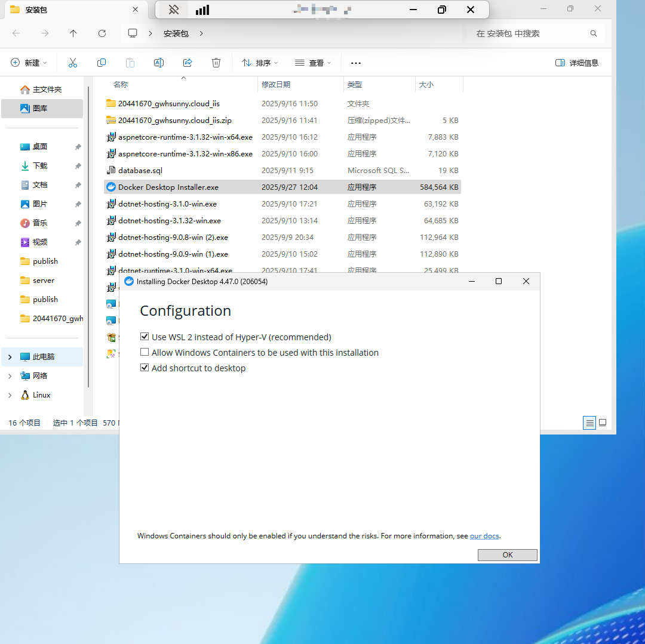Click the sidebar vertical scrollbar

point(88,236)
